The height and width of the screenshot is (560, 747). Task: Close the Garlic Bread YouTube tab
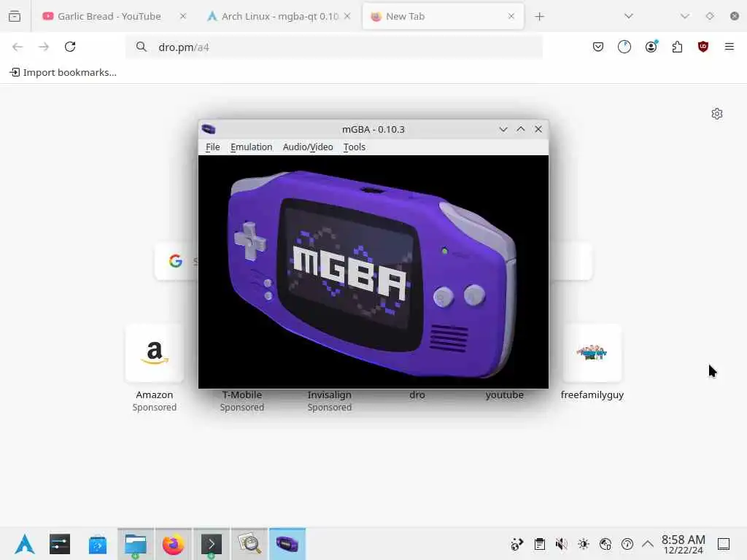(x=183, y=16)
